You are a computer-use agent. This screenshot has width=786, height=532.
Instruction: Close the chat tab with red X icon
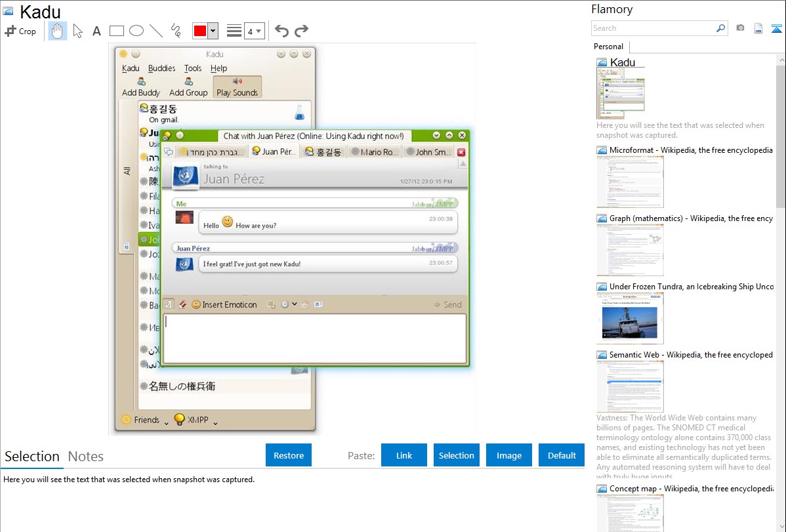click(x=461, y=152)
